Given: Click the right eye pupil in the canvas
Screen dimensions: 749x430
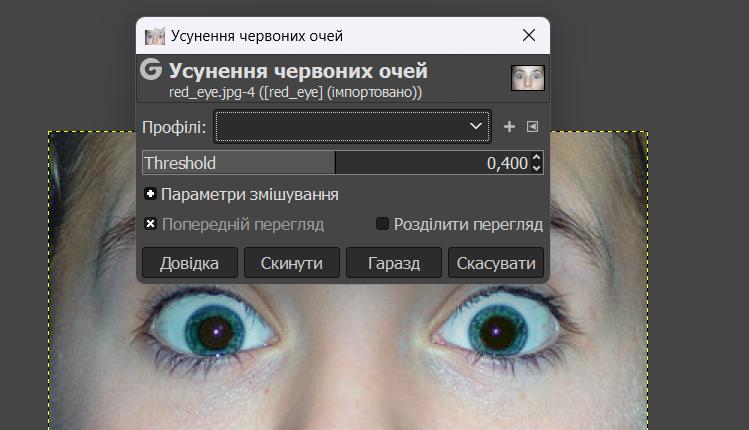Looking at the screenshot, I should 496,331.
